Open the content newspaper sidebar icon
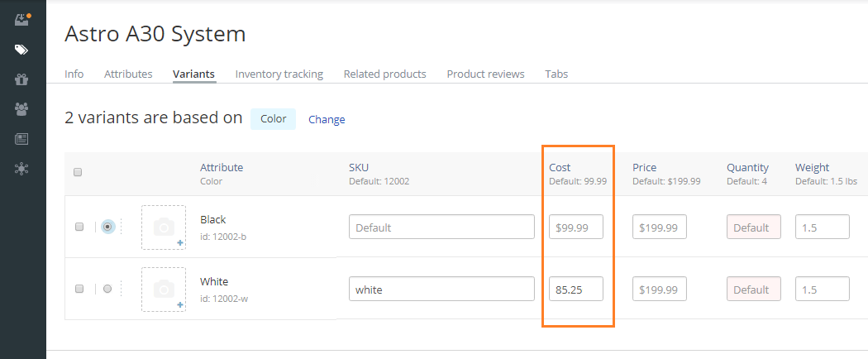 [21, 139]
